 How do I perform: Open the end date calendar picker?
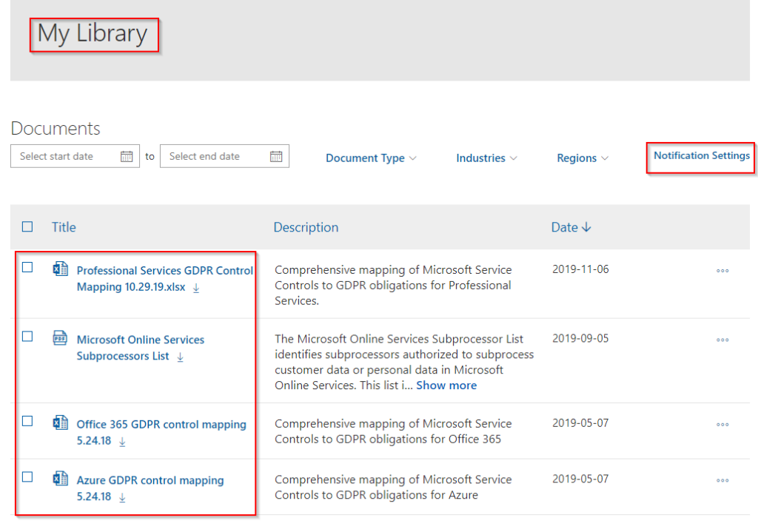276,156
